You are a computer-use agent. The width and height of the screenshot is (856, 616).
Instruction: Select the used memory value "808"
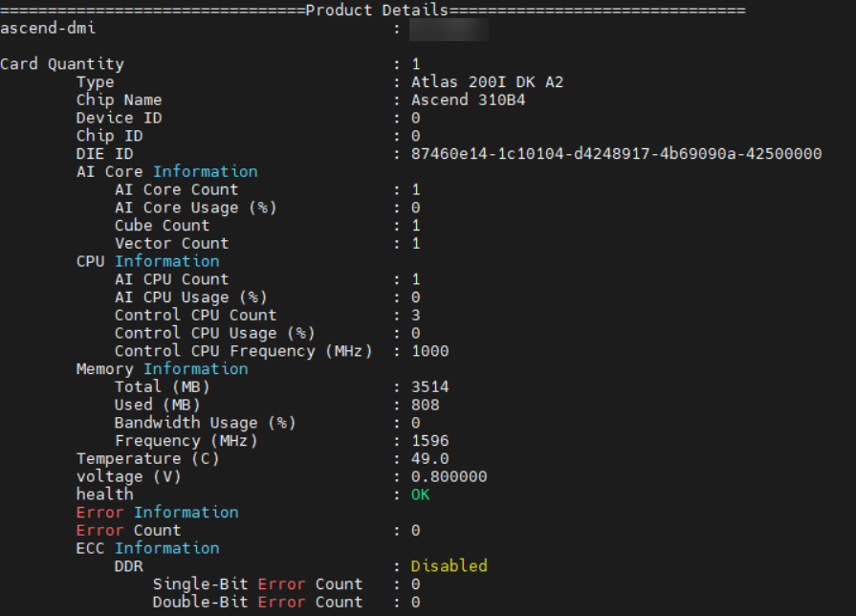pyautogui.click(x=426, y=406)
